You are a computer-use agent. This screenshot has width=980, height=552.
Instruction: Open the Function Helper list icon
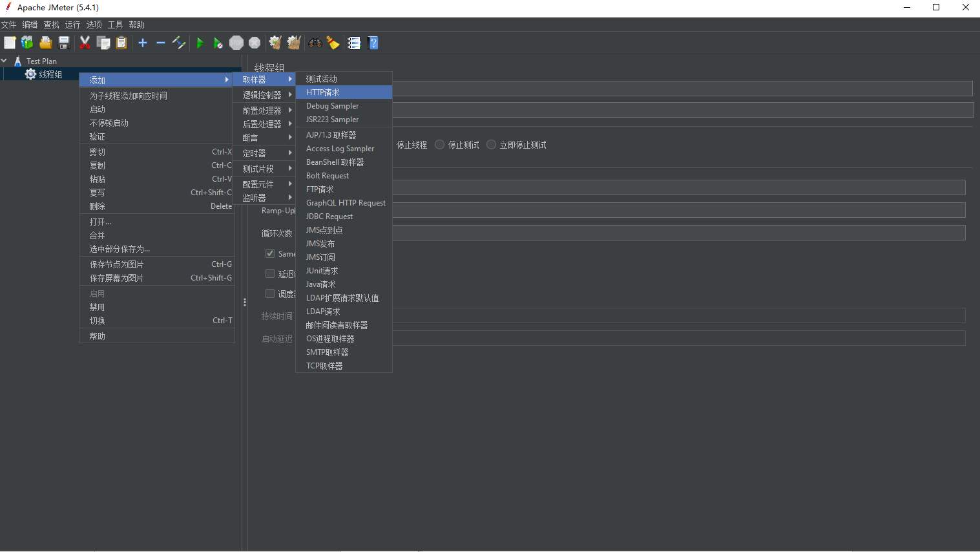[354, 43]
